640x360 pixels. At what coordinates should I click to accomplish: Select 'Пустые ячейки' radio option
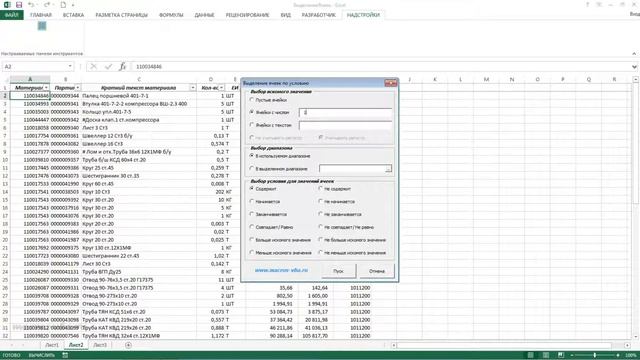252,99
